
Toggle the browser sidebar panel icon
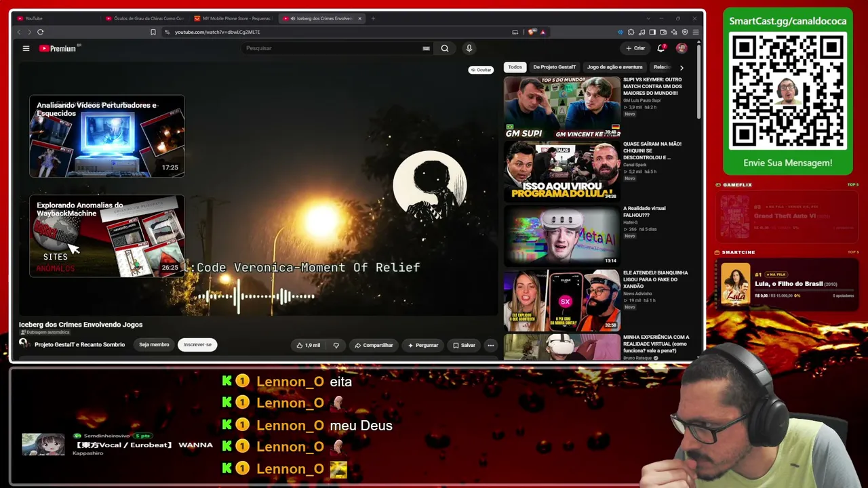(652, 32)
